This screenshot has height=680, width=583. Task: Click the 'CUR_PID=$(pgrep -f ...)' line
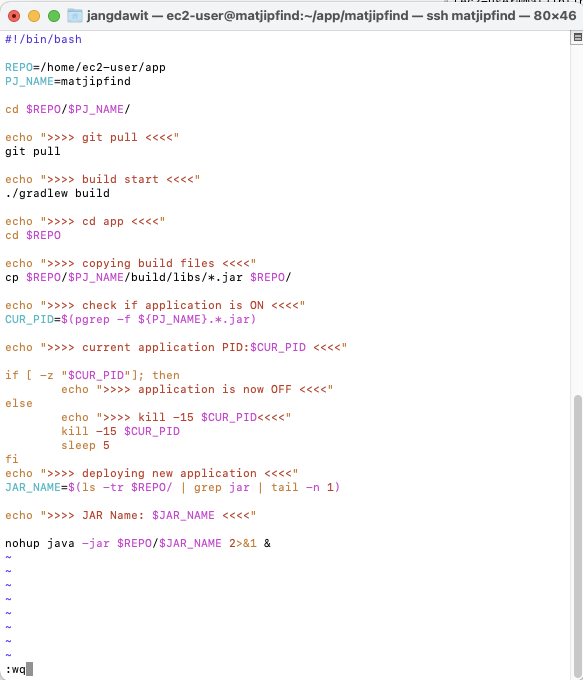tap(131, 319)
